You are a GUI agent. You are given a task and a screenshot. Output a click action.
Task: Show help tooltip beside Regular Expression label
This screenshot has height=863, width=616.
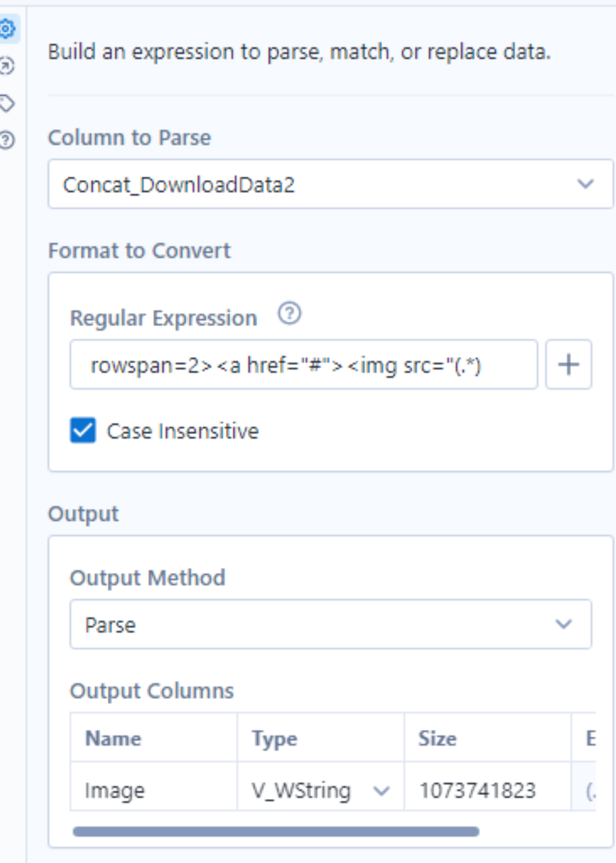(289, 314)
